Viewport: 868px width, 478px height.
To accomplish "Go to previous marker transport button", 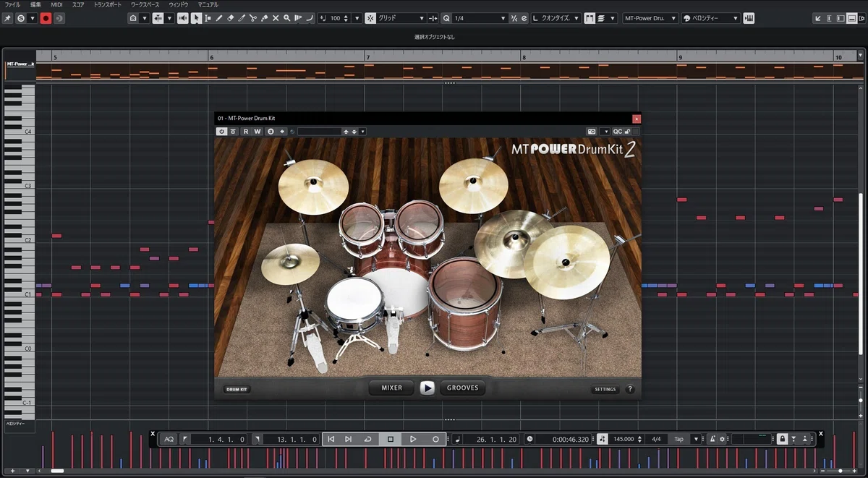I will point(331,439).
